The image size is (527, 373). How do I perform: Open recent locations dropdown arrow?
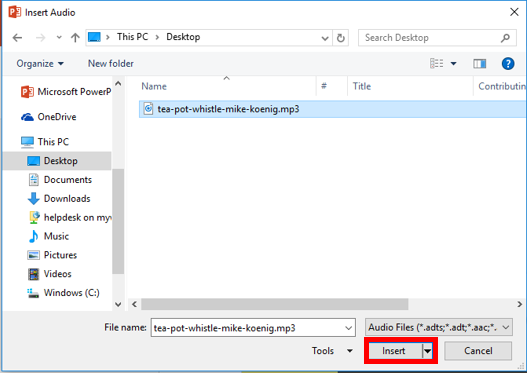coord(59,38)
